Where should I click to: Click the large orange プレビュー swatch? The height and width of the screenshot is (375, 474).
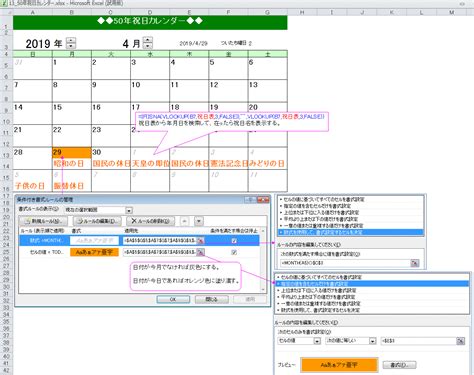(339, 365)
